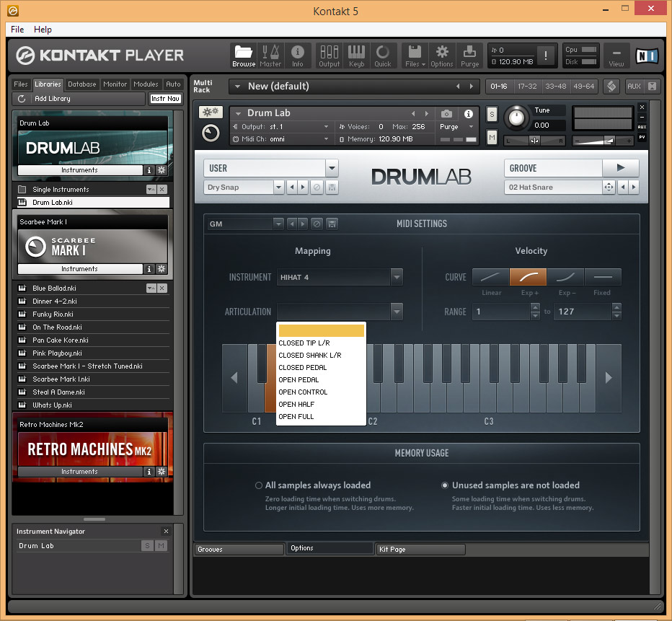Image resolution: width=672 pixels, height=621 pixels.
Task: Open the Output mixer panel
Action: point(329,56)
